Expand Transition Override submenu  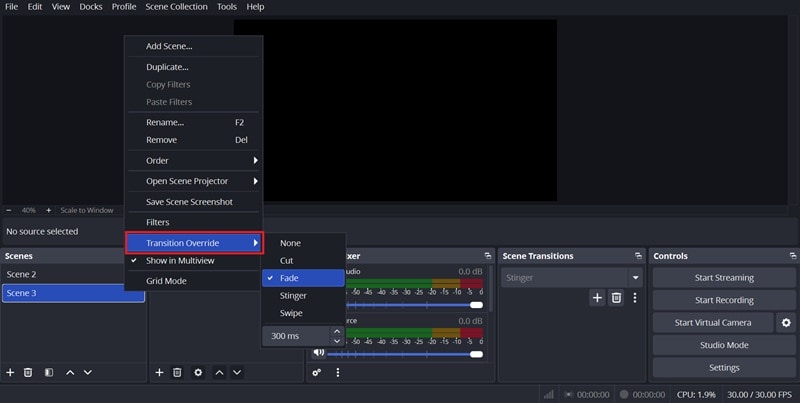[x=194, y=243]
